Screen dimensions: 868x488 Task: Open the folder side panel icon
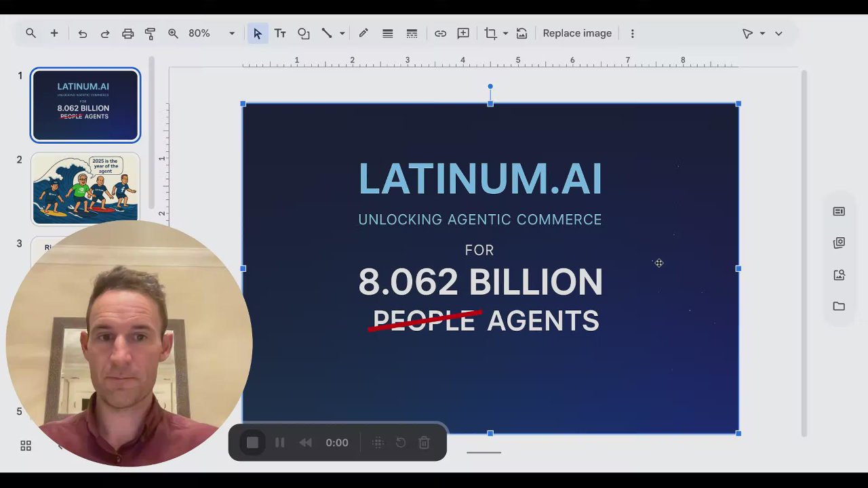click(839, 306)
